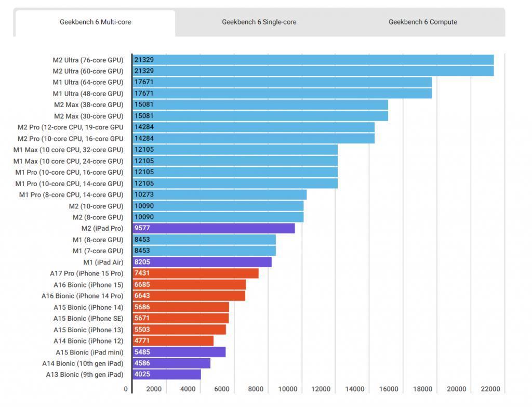The image size is (532, 407).
Task: Open the Geekbench 6 Compute tab
Action: click(x=423, y=22)
